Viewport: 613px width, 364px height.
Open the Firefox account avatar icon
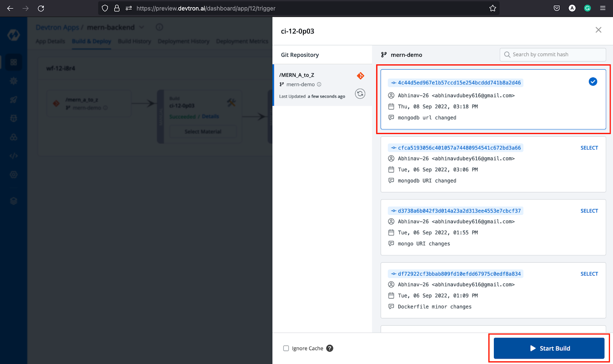[572, 8]
